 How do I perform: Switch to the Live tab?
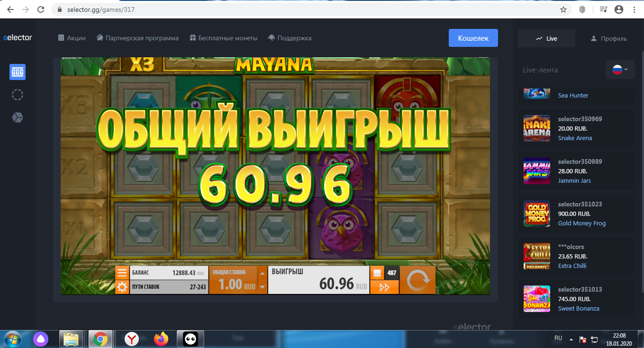point(546,38)
